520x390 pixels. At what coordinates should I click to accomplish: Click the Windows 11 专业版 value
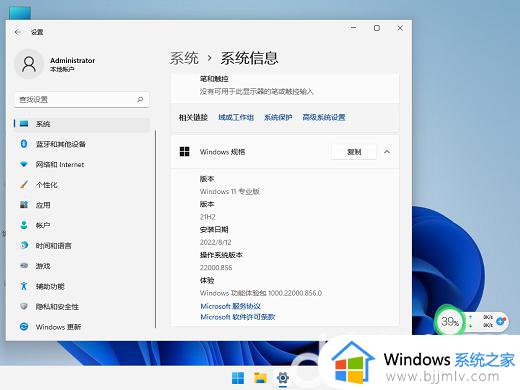[230, 191]
